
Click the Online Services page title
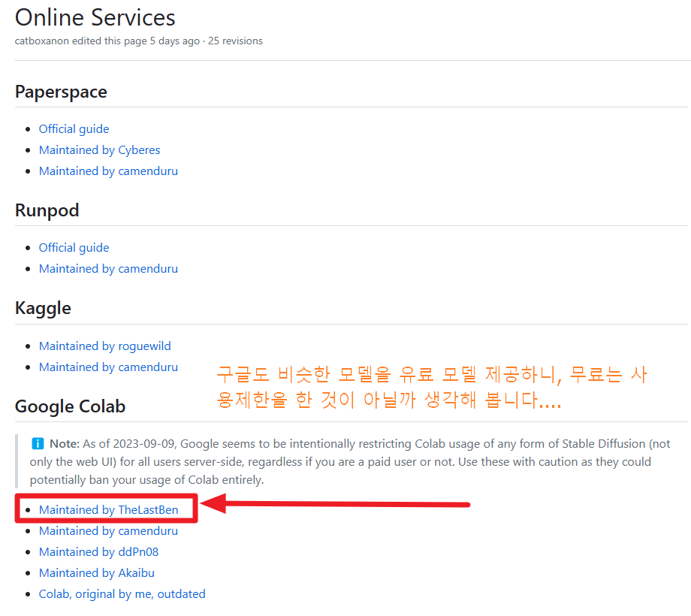click(95, 17)
